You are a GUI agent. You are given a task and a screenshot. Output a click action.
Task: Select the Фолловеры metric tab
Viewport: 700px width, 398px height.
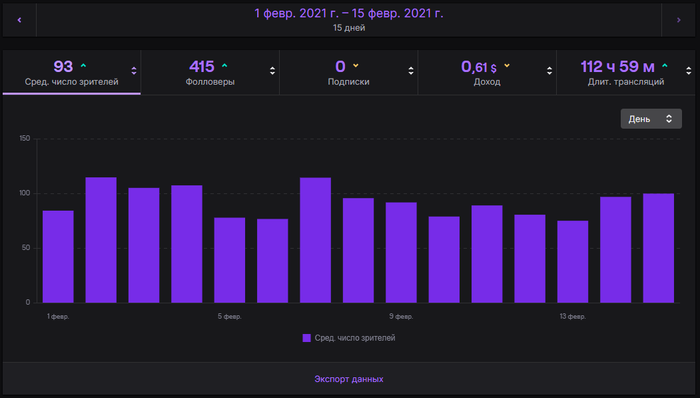(210, 72)
